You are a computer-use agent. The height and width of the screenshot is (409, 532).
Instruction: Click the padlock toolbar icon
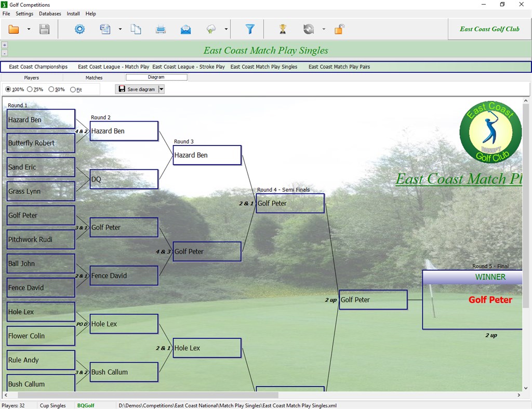tap(339, 29)
